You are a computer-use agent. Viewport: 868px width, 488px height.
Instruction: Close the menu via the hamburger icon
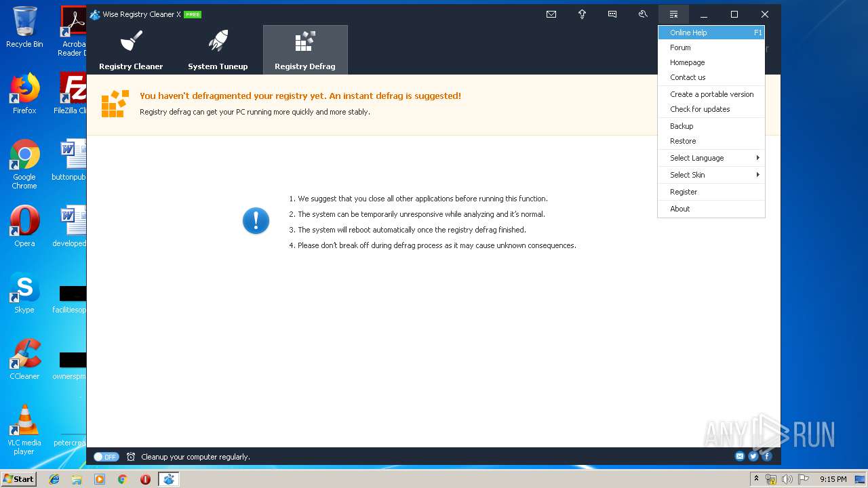pyautogui.click(x=673, y=14)
